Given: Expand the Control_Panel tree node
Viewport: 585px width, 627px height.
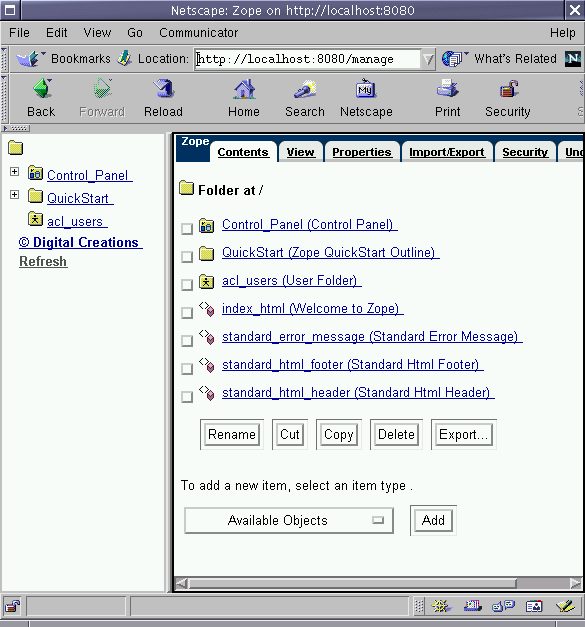Looking at the screenshot, I should (x=14, y=172).
